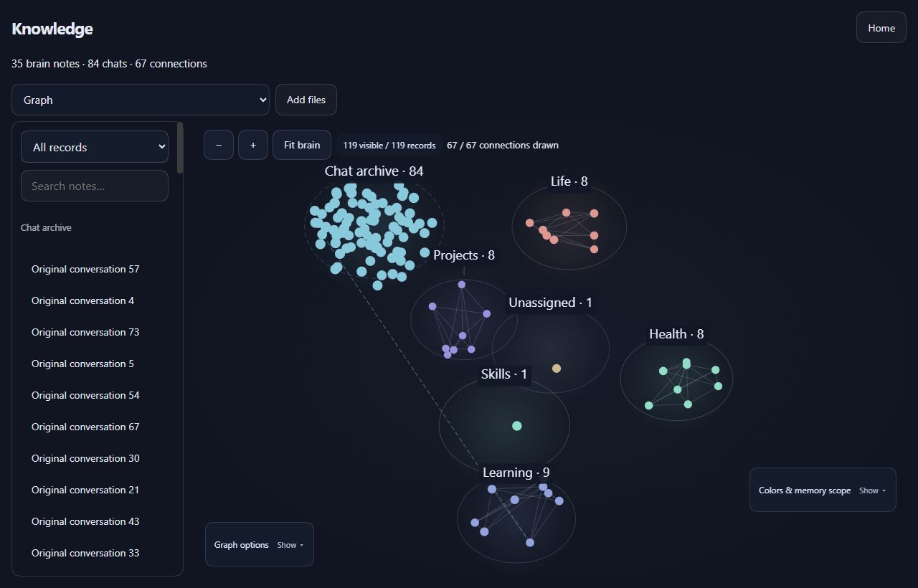This screenshot has height=588, width=918.
Task: Open Original conversation 33
Action: pyautogui.click(x=85, y=553)
